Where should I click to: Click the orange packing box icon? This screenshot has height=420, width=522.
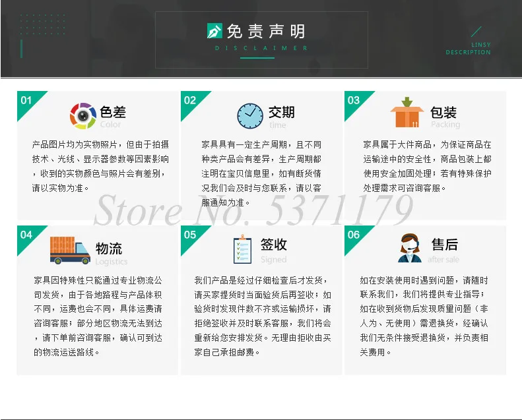tap(407, 112)
